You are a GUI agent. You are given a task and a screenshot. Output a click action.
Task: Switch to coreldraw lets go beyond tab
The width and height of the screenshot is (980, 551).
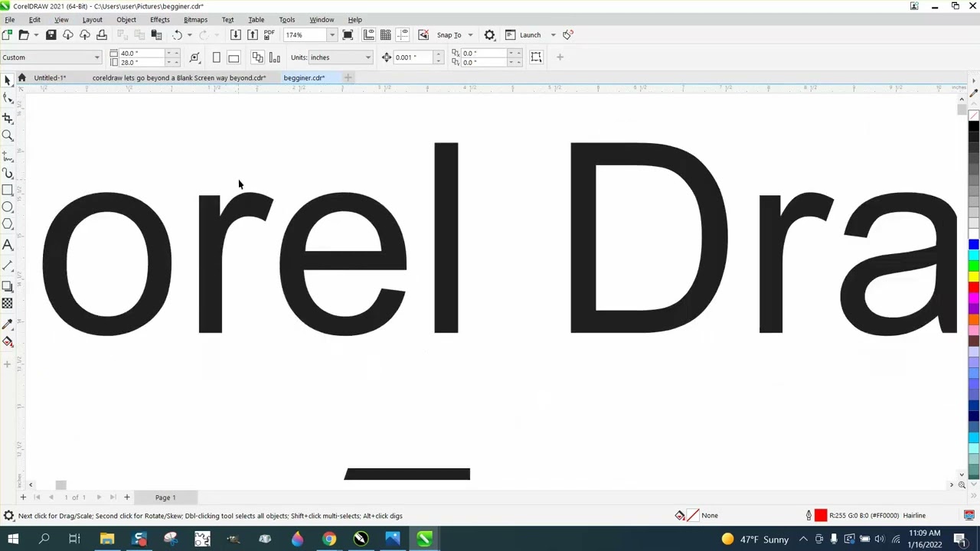click(179, 77)
